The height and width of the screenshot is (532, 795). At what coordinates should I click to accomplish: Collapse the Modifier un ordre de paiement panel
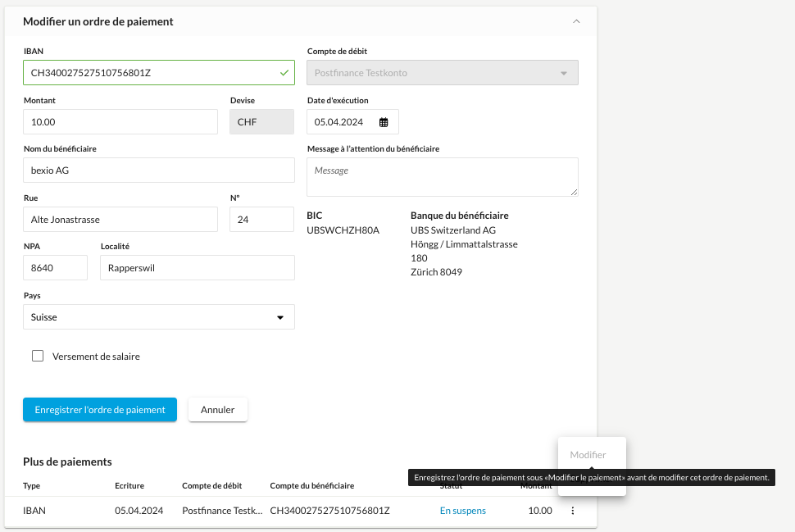tap(576, 21)
